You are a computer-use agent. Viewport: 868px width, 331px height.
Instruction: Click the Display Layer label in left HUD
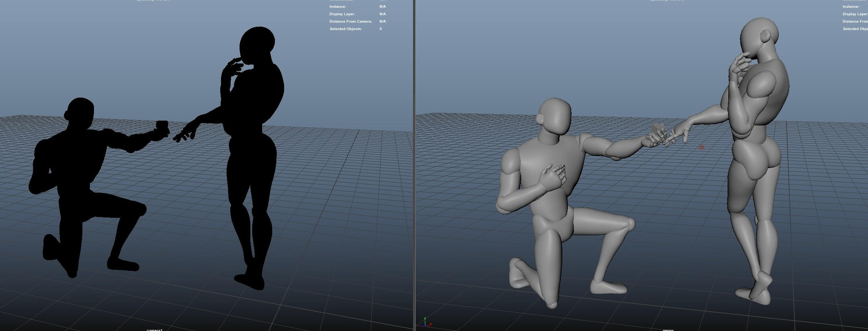point(342,14)
